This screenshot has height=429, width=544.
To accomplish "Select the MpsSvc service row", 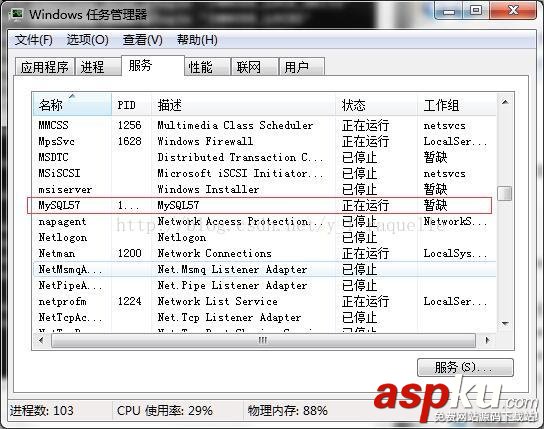I will (264, 141).
